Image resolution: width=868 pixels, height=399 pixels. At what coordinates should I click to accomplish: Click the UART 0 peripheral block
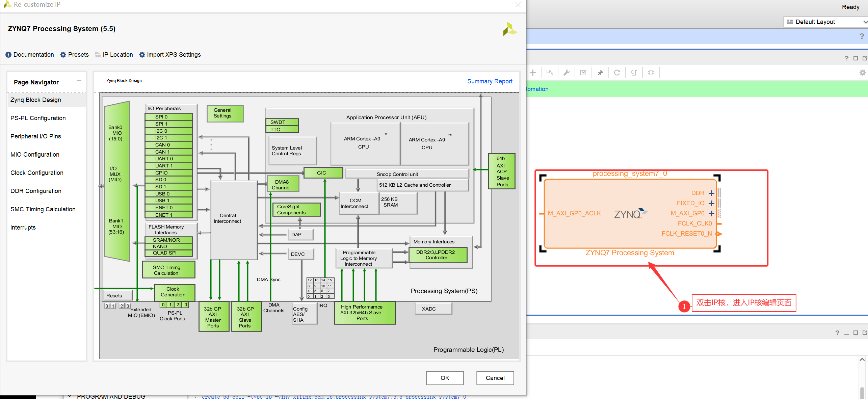tap(168, 159)
